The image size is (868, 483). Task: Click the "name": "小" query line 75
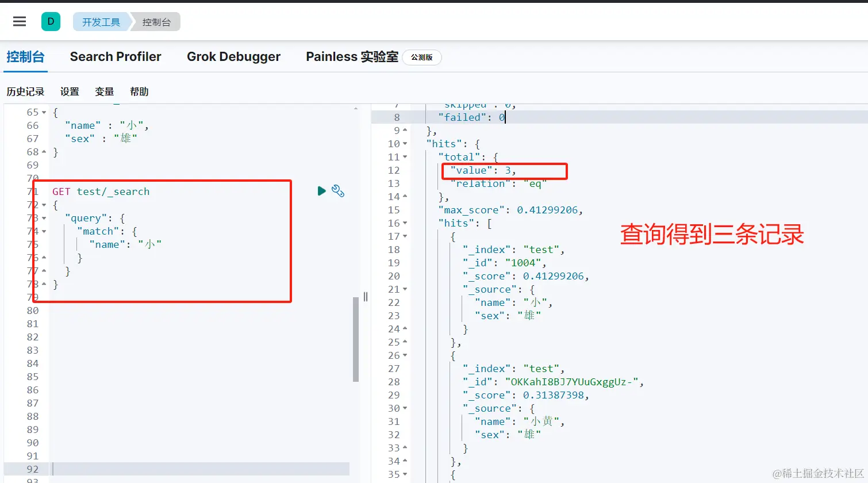(x=125, y=244)
